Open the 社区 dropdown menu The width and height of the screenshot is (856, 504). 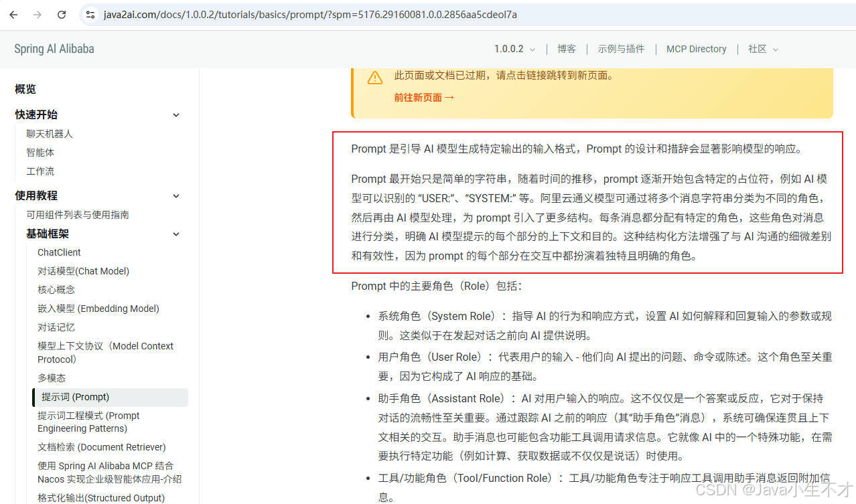[762, 49]
